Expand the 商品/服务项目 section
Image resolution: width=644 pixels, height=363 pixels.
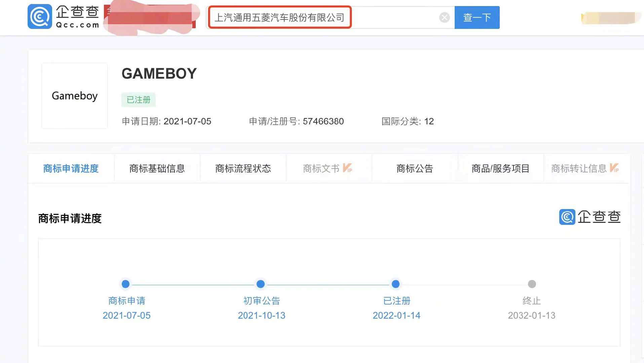500,168
